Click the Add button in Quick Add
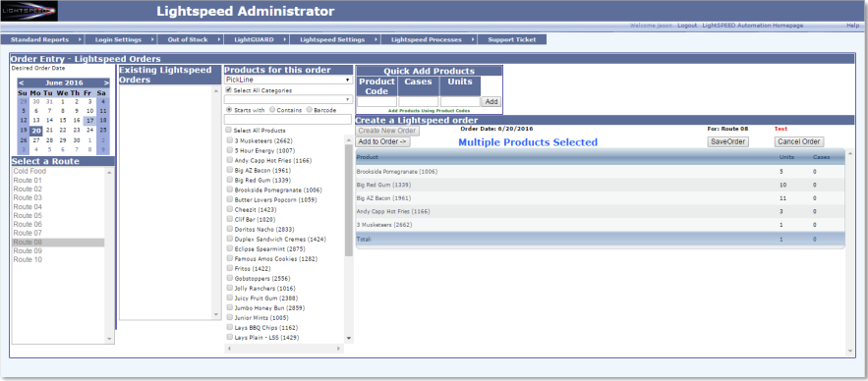868x381 pixels. (492, 102)
